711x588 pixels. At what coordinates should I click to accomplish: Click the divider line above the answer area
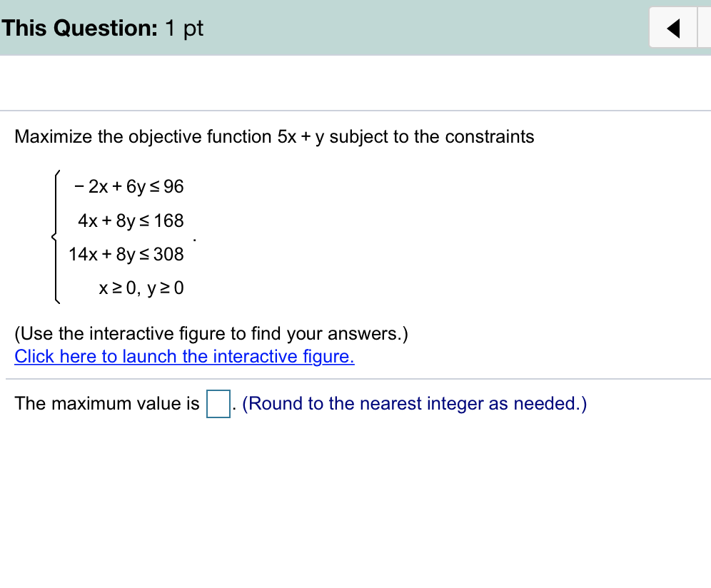pos(355,378)
